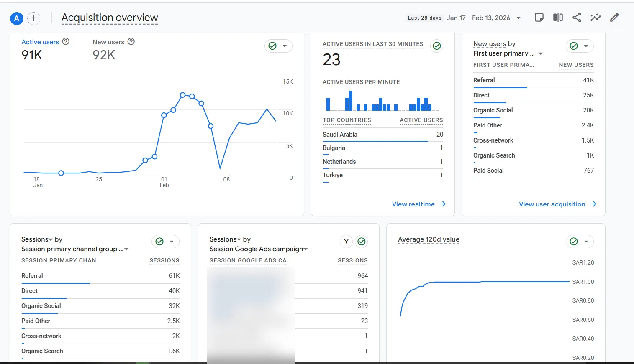Click the pencil edit report icon
634x364 pixels.
pyautogui.click(x=614, y=18)
